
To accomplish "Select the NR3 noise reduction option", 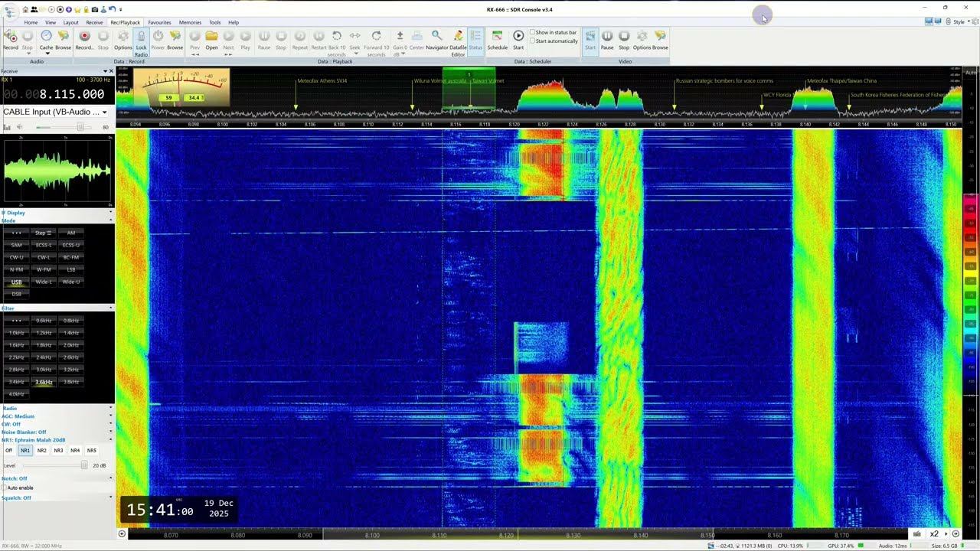I will [58, 451].
